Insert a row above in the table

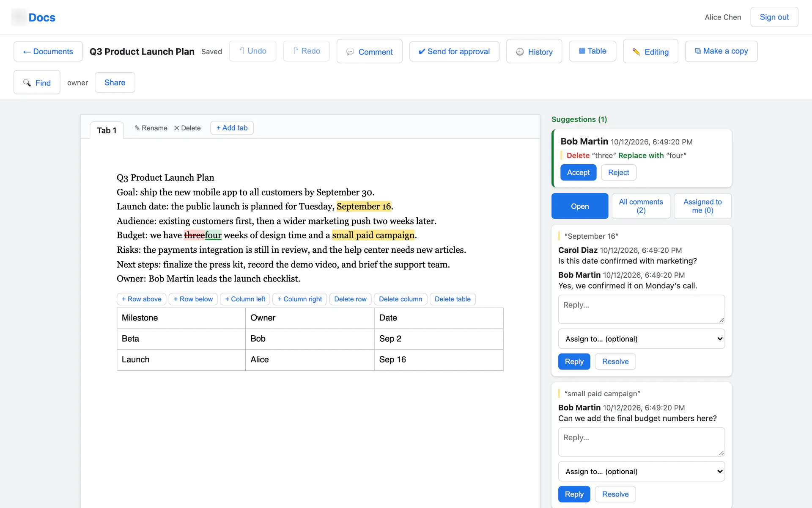tap(142, 299)
